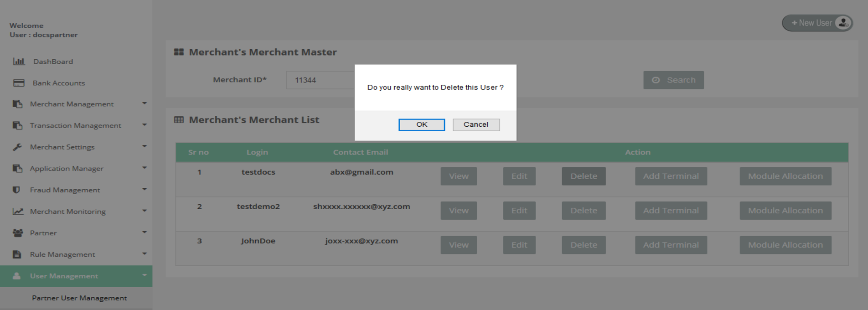The height and width of the screenshot is (310, 868).
Task: Open the User Management menu item
Action: click(64, 276)
